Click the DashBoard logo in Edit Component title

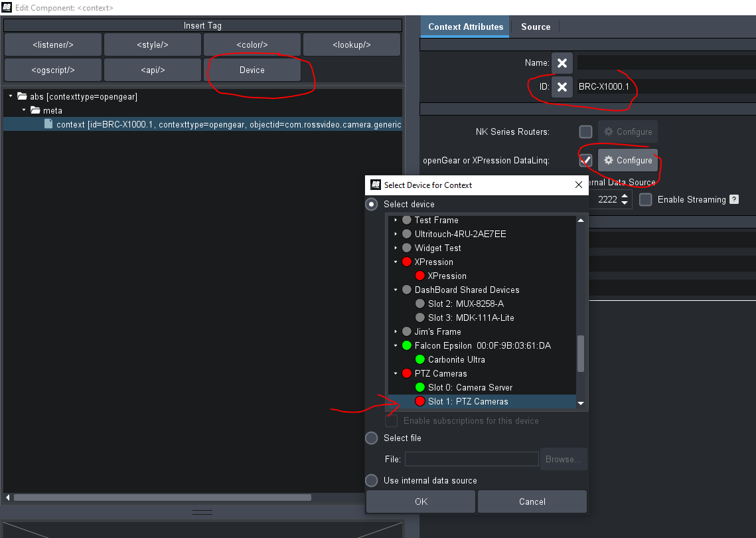pyautogui.click(x=7, y=7)
